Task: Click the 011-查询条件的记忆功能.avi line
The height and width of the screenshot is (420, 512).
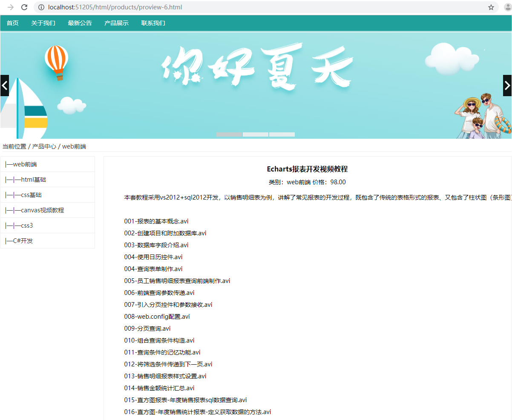Action: coord(162,352)
